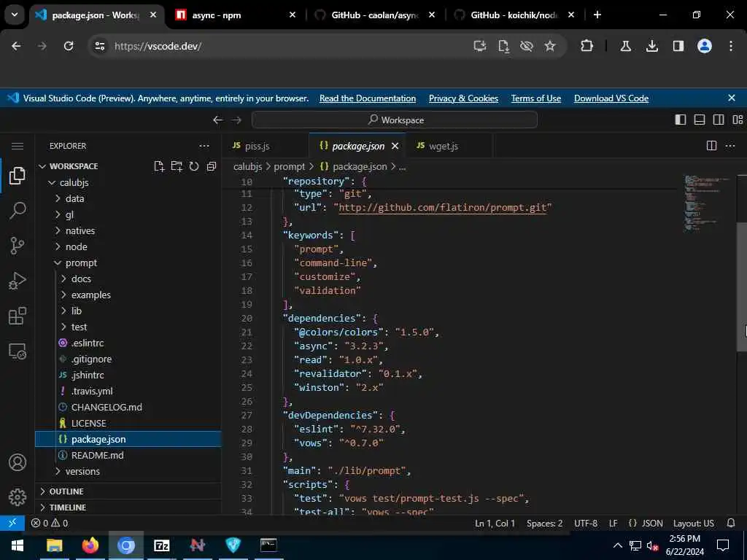The height and width of the screenshot is (560, 747).
Task: Open Run and Debug view
Action: (18, 281)
